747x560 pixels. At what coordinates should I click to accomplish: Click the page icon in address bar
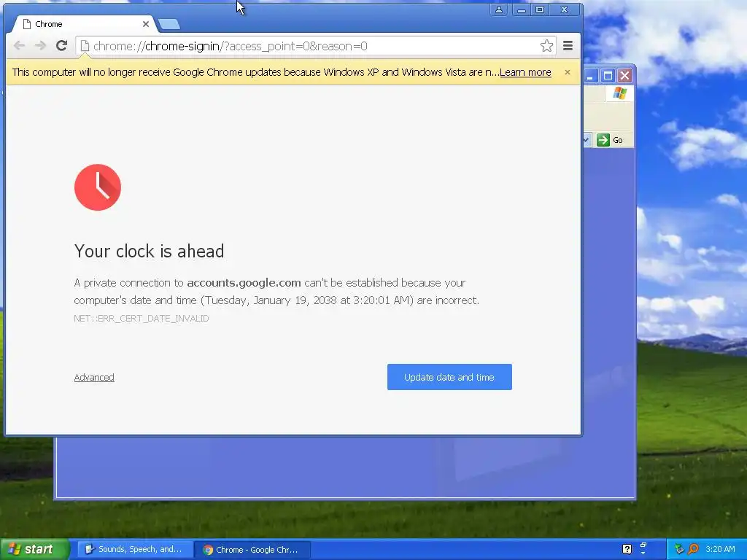pos(85,46)
